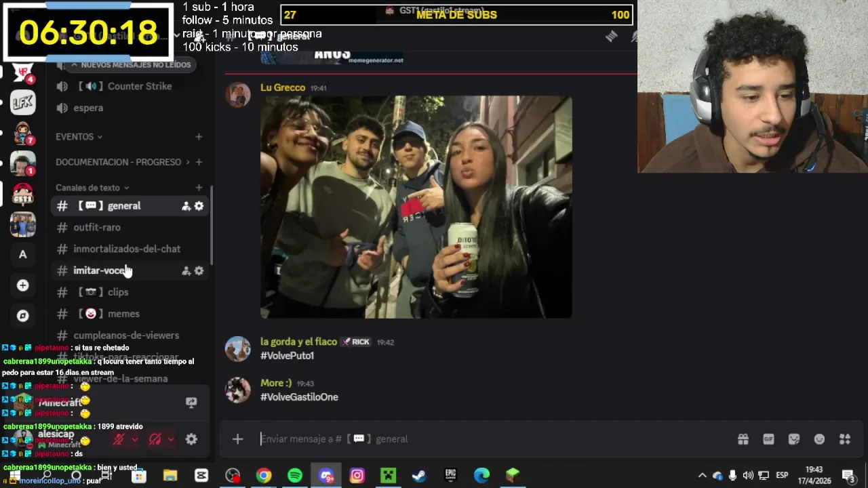Create channel in Canales de texto plus
Screen dimensions: 868x488
click(x=199, y=188)
